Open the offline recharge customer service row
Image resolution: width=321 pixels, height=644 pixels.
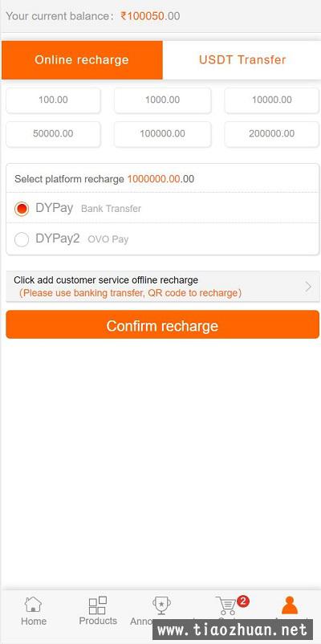(x=163, y=287)
